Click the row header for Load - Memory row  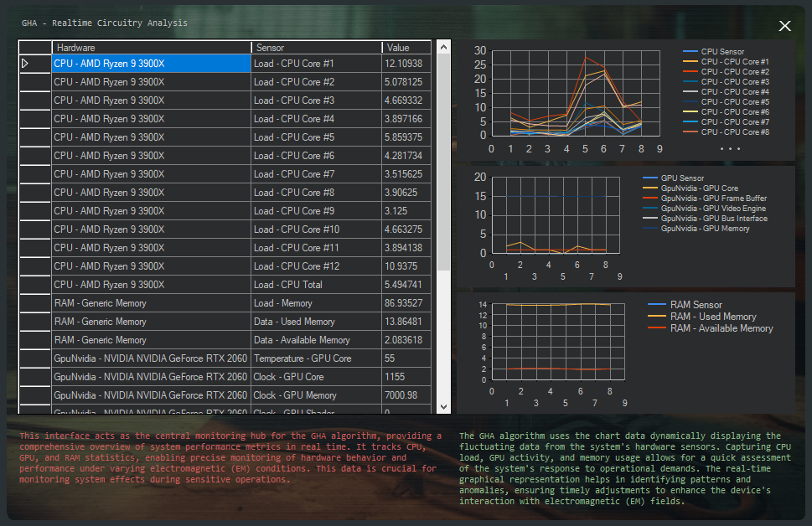point(35,303)
